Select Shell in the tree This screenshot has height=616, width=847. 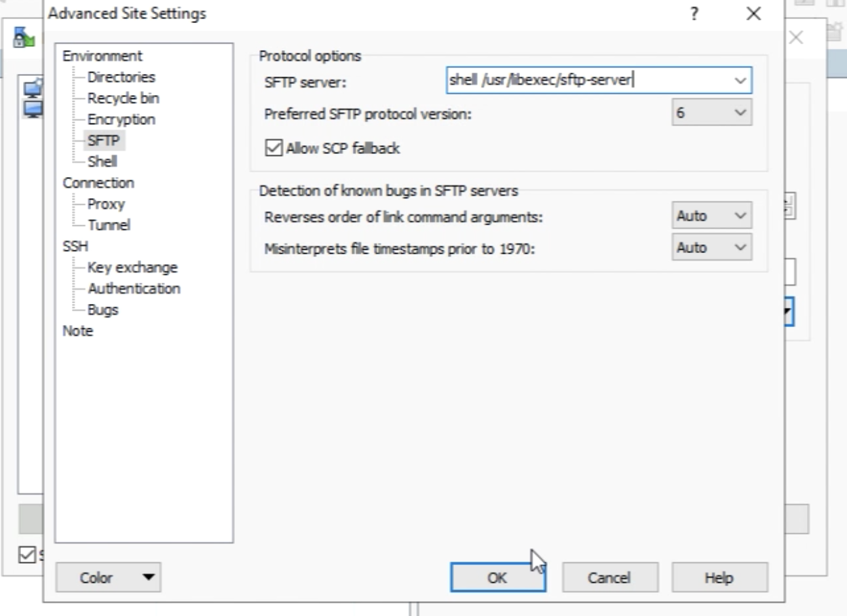102,161
